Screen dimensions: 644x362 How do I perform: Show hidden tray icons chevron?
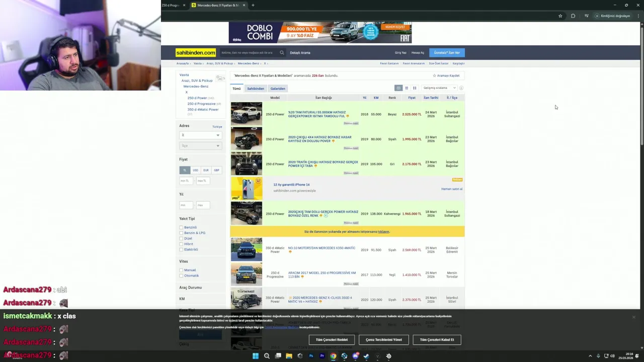(590, 356)
